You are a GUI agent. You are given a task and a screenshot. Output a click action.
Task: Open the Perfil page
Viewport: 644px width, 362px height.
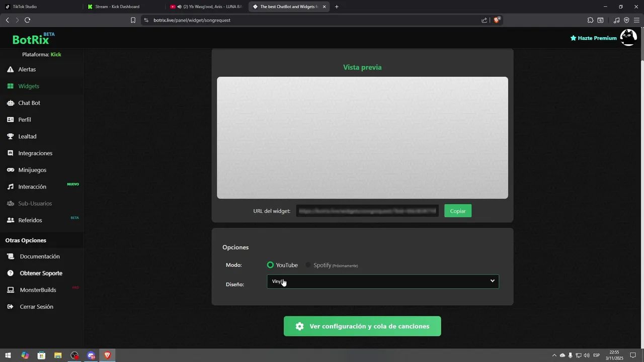point(25,120)
